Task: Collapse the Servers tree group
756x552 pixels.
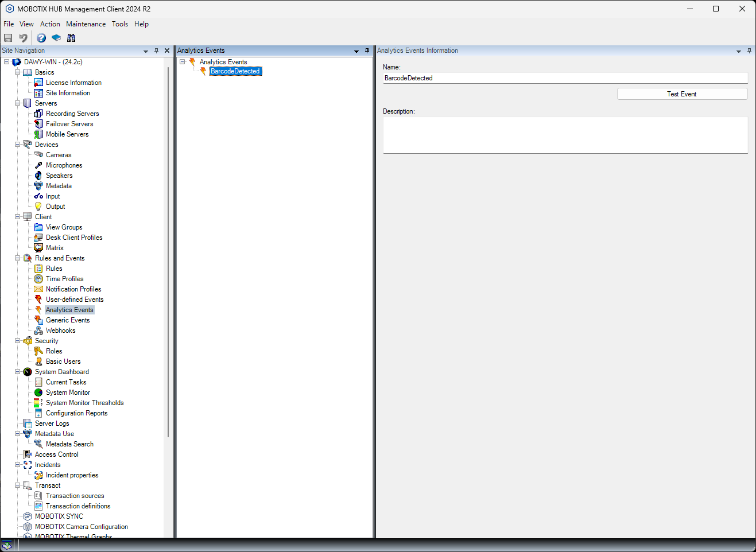Action: click(x=18, y=103)
